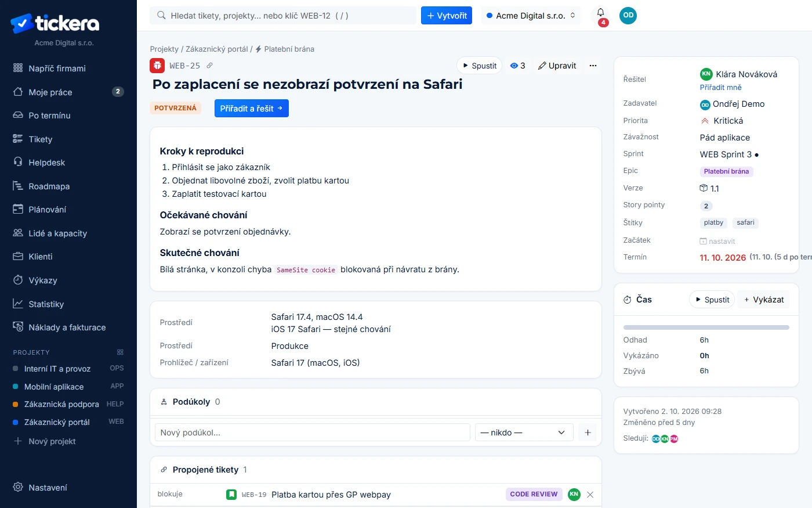Click the tickera logo
Screen dimensions: 812x508
point(55,23)
